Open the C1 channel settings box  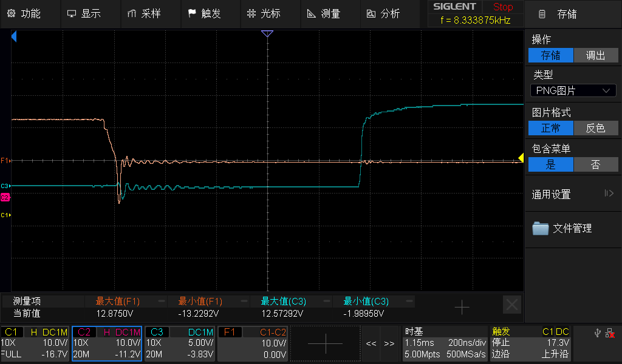point(35,343)
